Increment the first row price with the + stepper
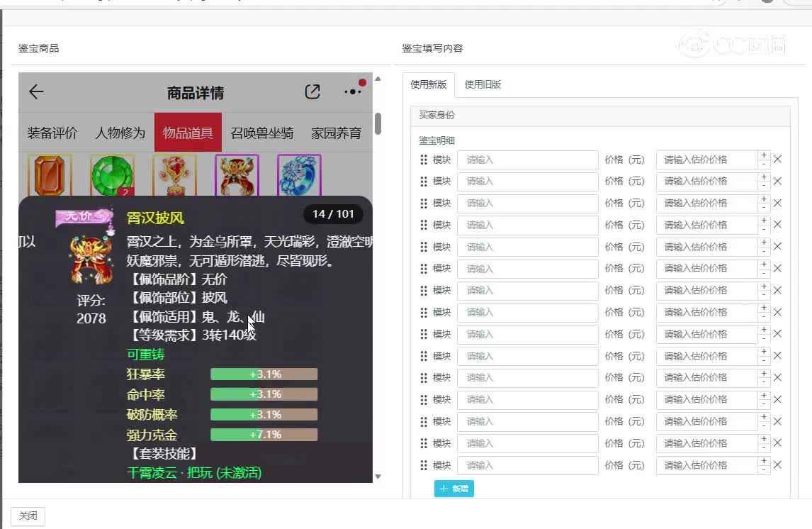The height and width of the screenshot is (529, 812). [763, 155]
